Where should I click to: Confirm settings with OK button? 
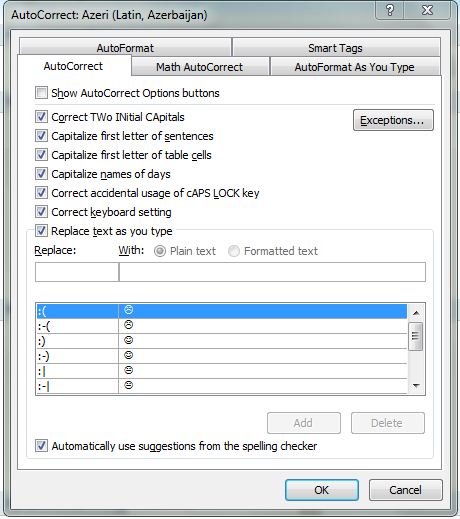pos(322,490)
